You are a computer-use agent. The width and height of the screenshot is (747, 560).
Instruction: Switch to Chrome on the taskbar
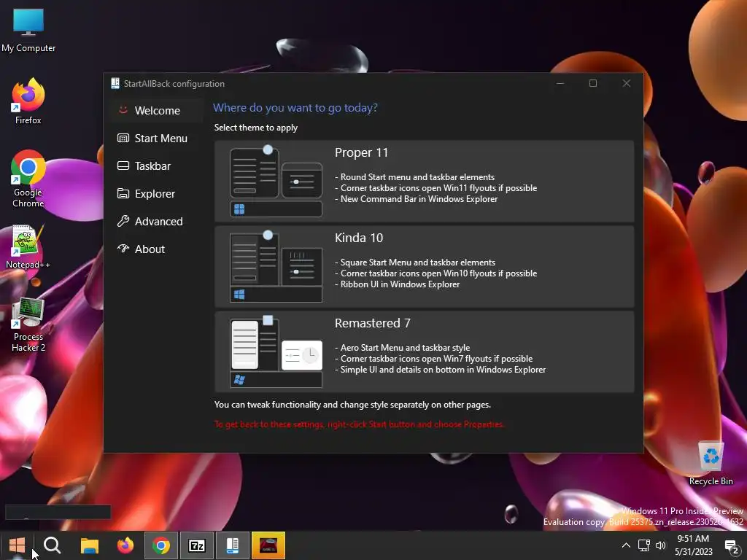point(161,545)
